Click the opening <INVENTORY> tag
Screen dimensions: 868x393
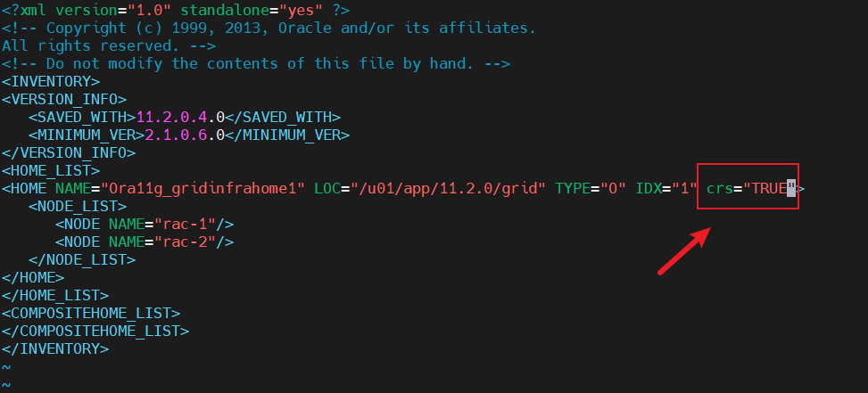pos(51,82)
